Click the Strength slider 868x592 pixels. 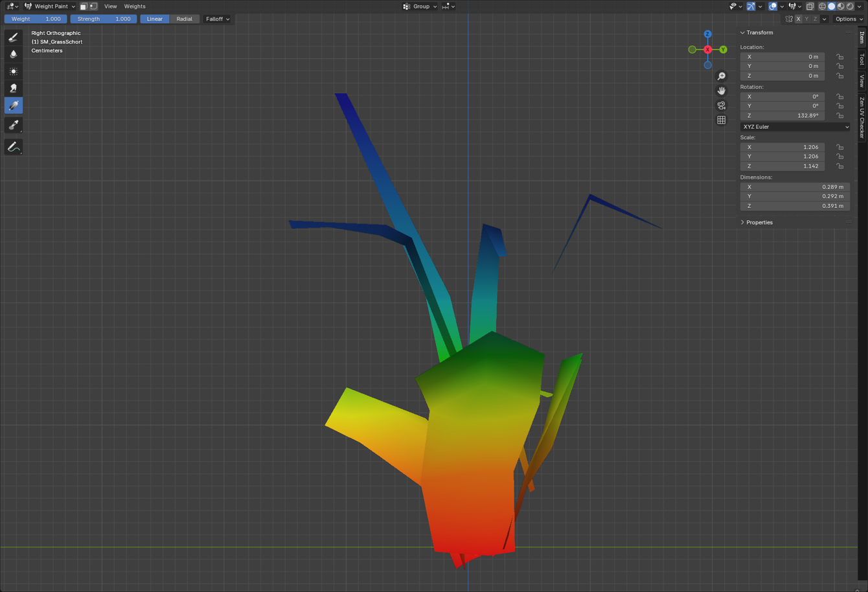click(x=104, y=19)
